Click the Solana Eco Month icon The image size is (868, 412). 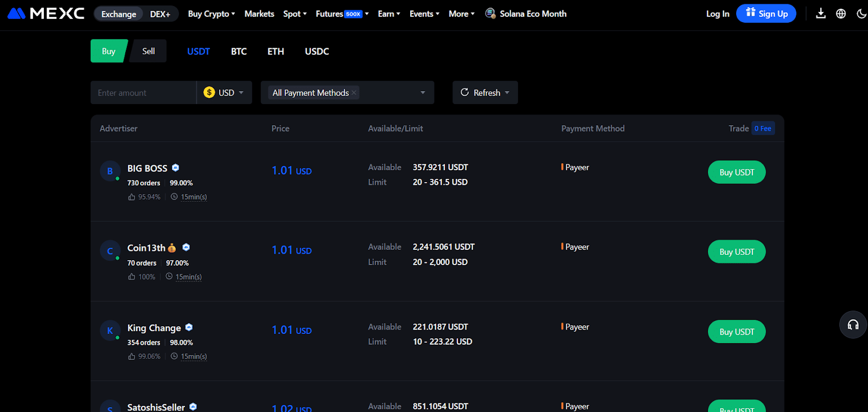pos(490,14)
